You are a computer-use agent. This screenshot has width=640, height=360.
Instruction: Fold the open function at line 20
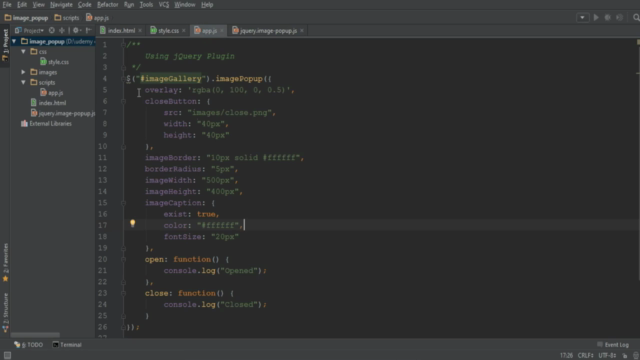coord(123,259)
